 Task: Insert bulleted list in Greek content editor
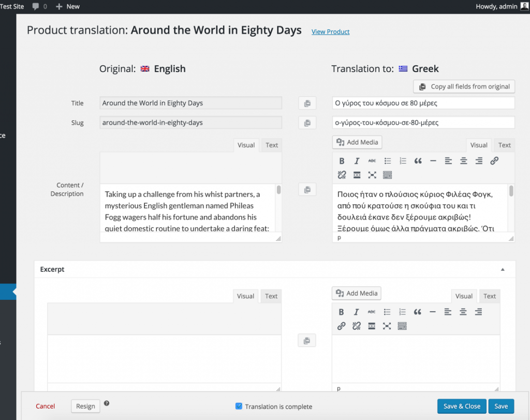387,161
